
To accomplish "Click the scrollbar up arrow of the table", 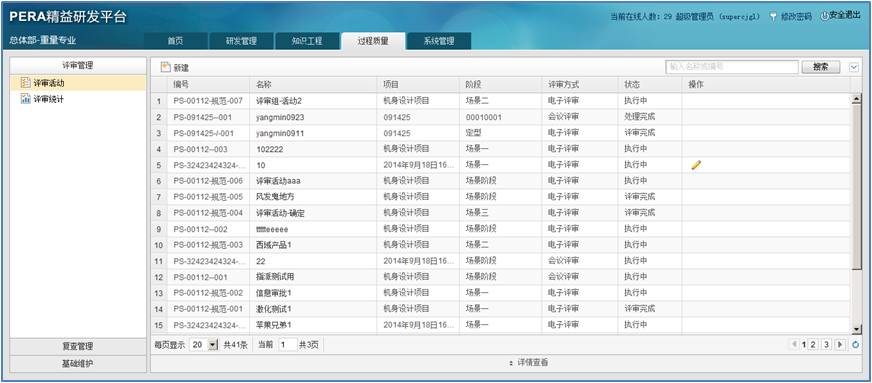I will coord(856,100).
